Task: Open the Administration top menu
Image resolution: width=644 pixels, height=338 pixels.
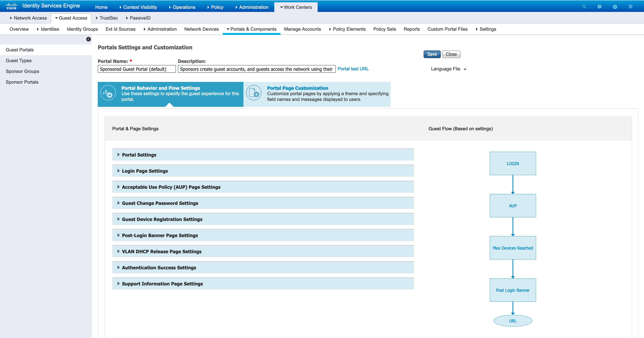Action: [x=252, y=7]
